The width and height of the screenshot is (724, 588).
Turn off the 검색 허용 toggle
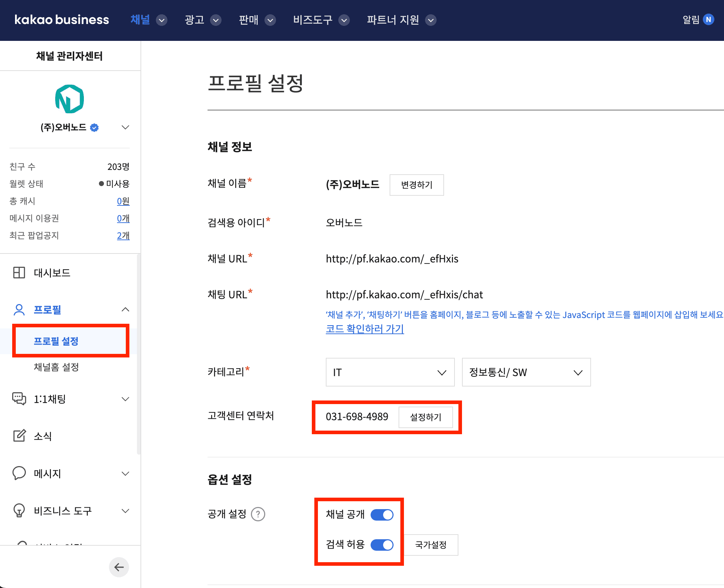[x=381, y=545]
